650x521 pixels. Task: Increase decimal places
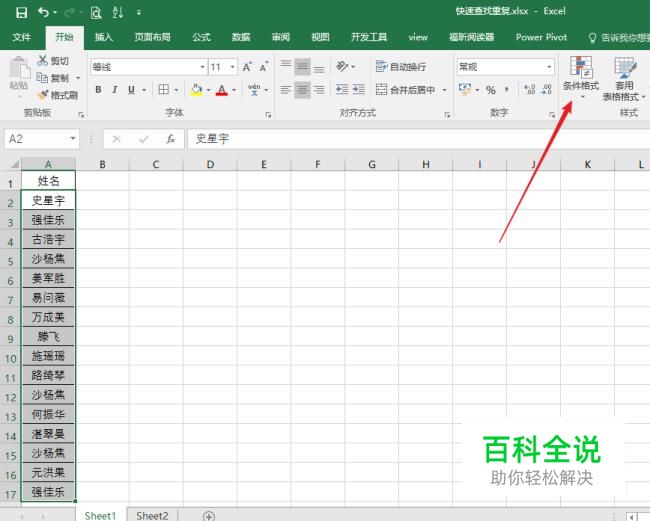point(530,90)
